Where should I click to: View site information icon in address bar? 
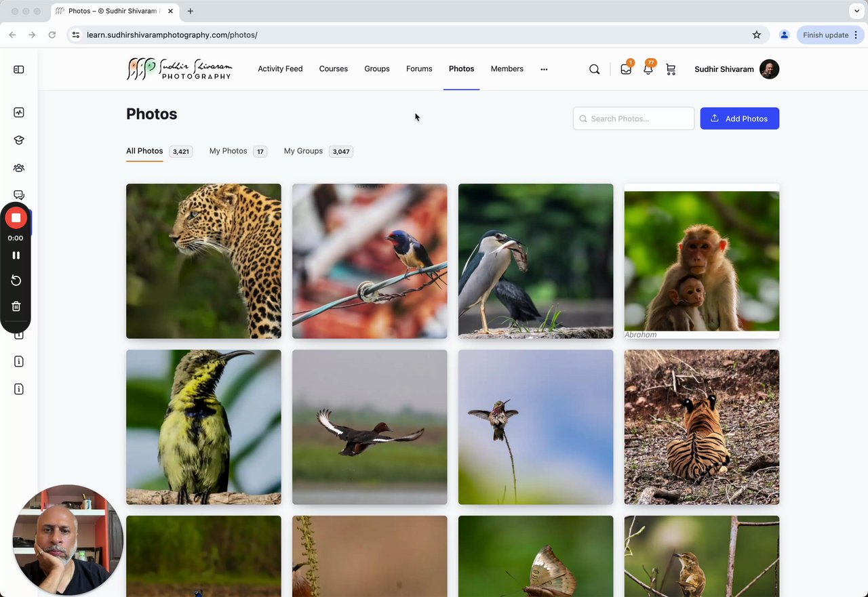coord(76,35)
